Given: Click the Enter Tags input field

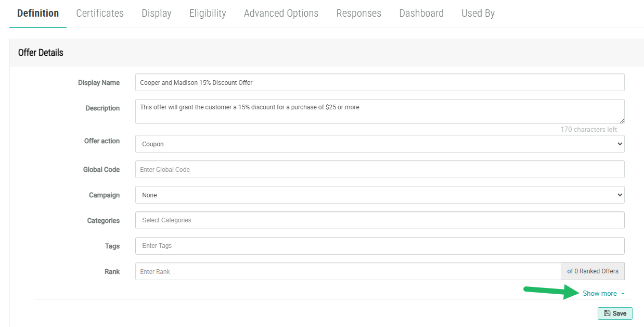Looking at the screenshot, I should (379, 246).
